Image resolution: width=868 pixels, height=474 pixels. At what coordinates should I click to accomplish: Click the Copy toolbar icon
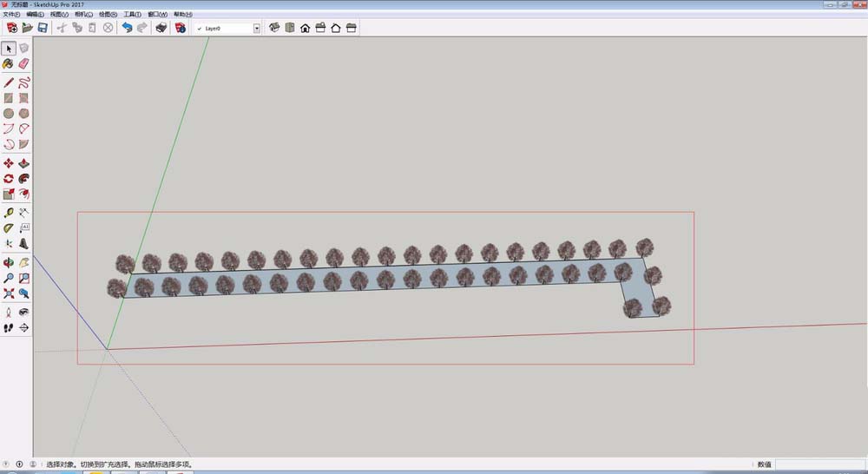[x=77, y=28]
